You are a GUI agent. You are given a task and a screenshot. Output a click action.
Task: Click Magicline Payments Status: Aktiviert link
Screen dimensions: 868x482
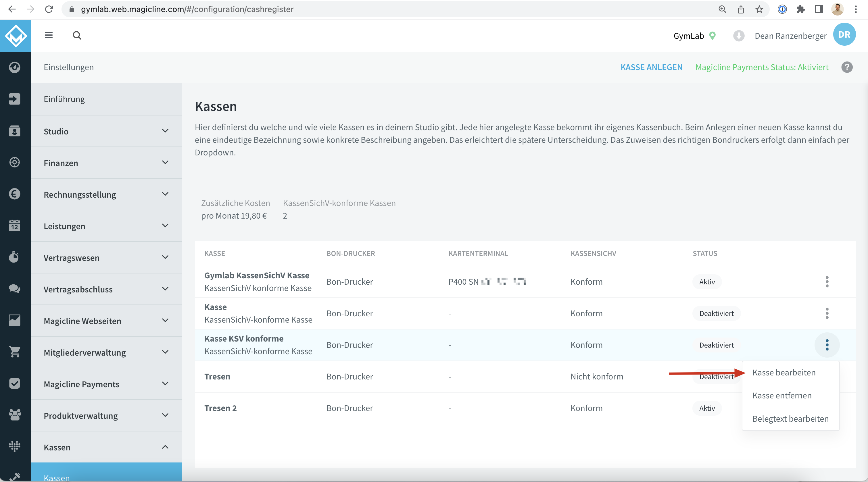click(762, 68)
